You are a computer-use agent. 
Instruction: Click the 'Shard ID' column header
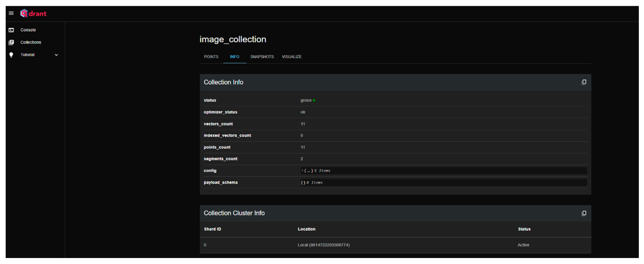point(212,229)
